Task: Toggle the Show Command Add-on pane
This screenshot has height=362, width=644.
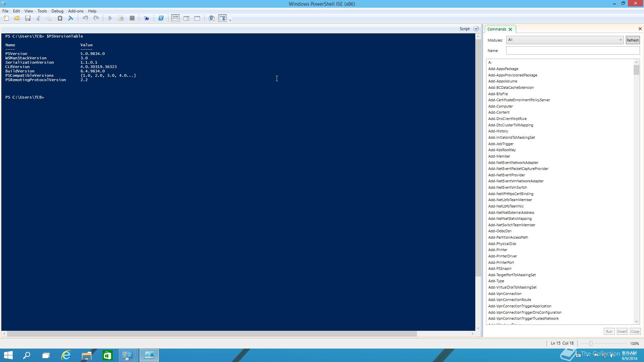Action: tap(222, 18)
